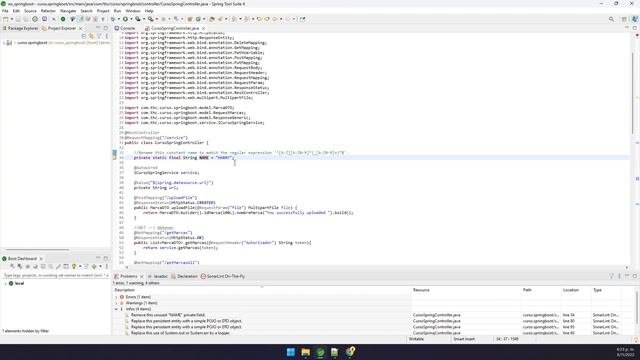Open File Explorer from the taskbar
This screenshot has height=360, width=640.
click(x=305, y=352)
